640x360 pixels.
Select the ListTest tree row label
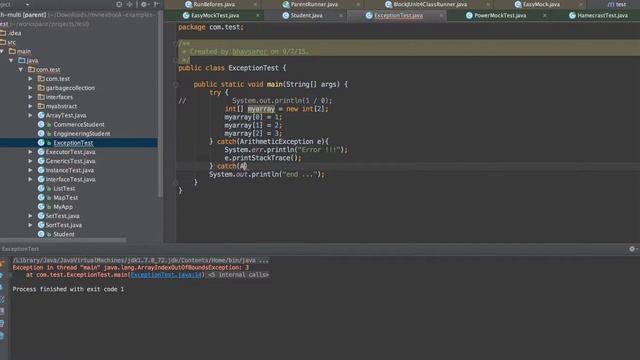pos(64,188)
